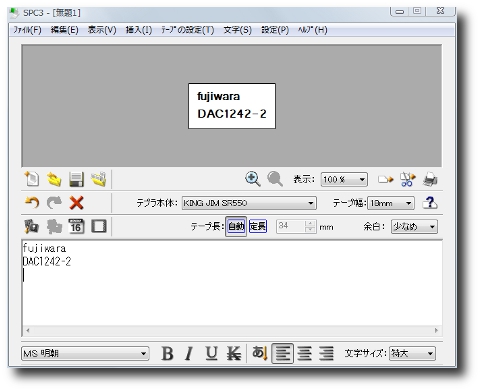Viewport: 480px width, 391px height.
Task: Select the 自動 auto tape length button
Action: (x=236, y=226)
